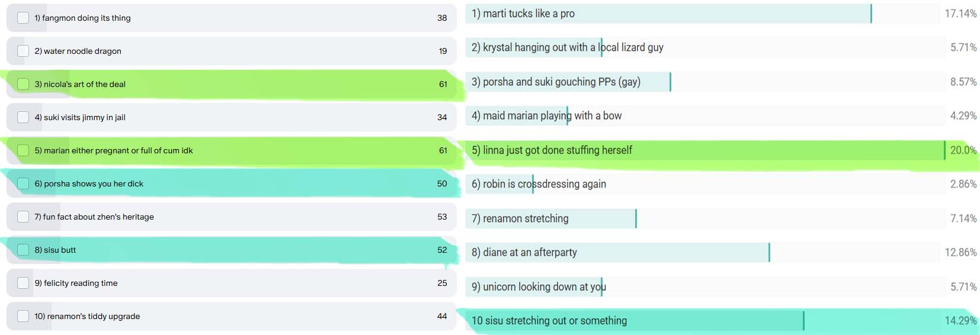
Task: Check the box for fangmon doing its thing
Action: (x=23, y=18)
